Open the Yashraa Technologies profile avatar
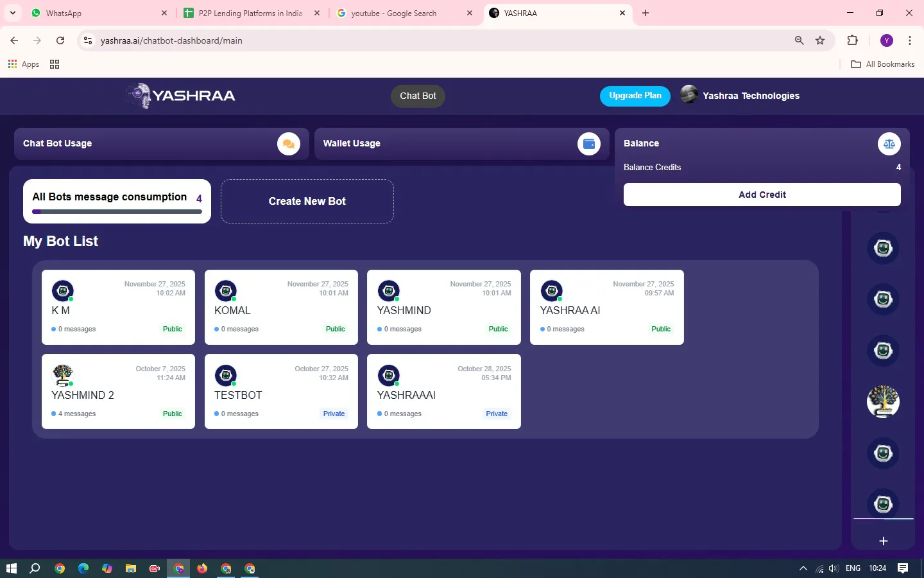 tap(689, 95)
